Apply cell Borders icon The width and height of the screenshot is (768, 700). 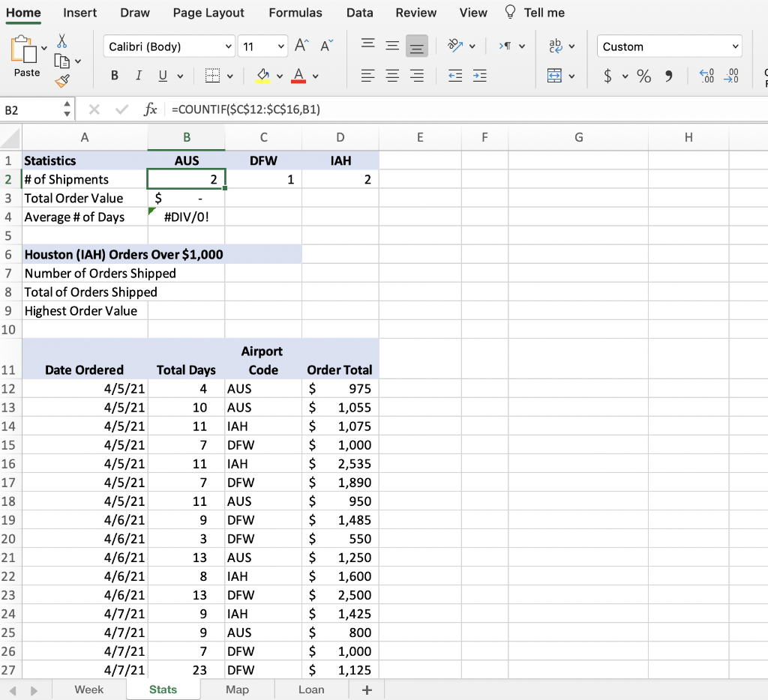212,76
